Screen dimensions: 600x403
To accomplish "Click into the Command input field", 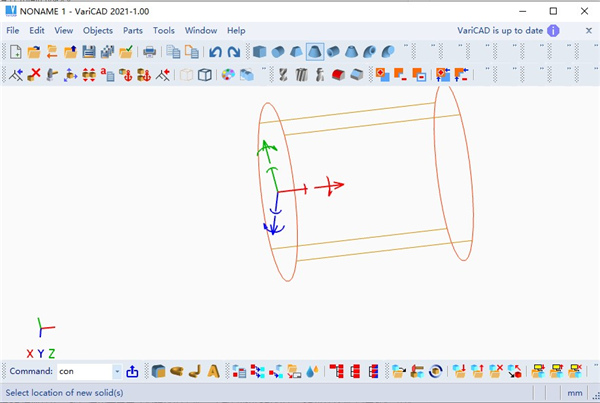I will pos(83,371).
